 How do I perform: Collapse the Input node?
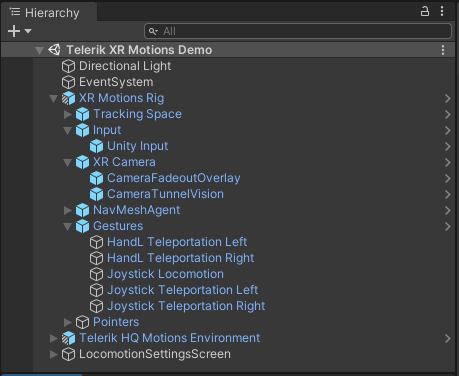67,130
